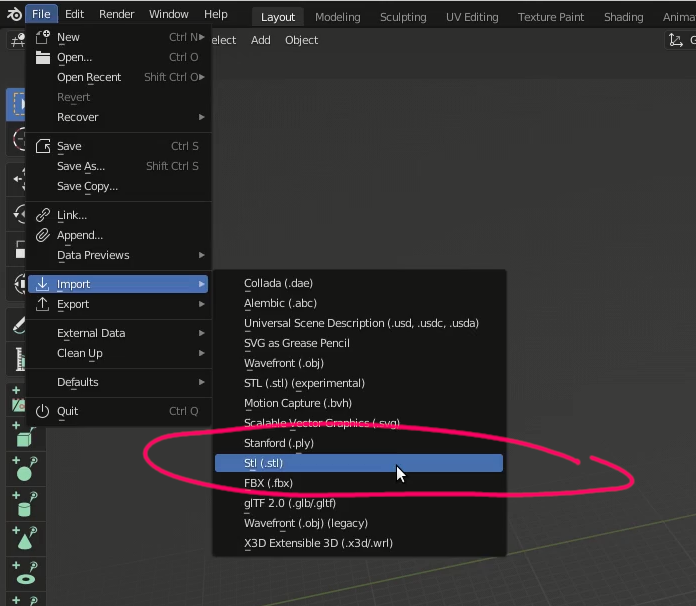Image resolution: width=696 pixels, height=606 pixels.
Task: Import SVG as Grease Pencil
Action: (359, 343)
